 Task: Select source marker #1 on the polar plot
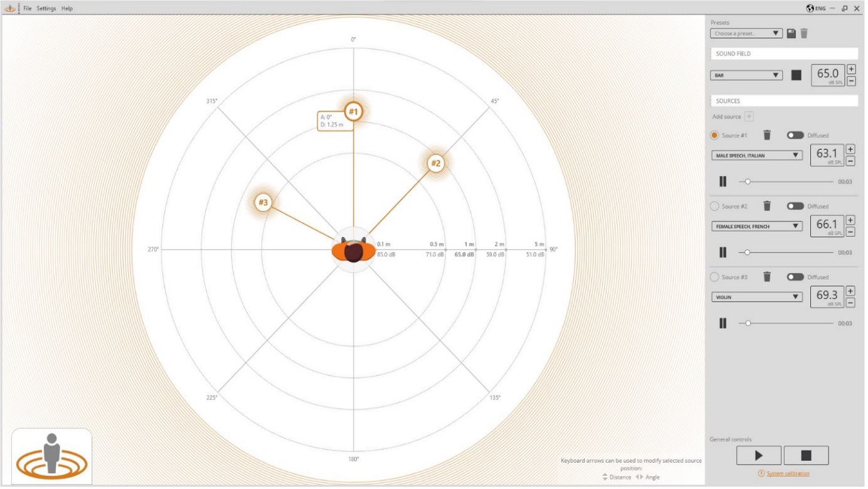pos(355,112)
